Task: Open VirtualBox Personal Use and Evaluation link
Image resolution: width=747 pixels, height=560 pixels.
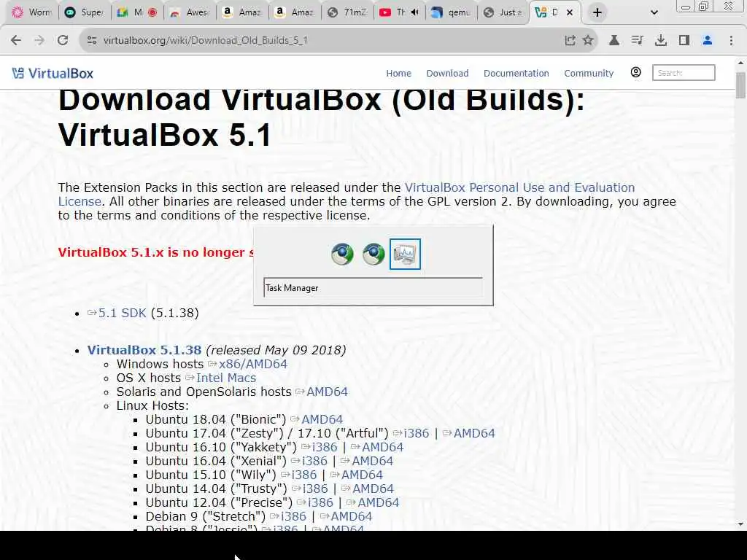Action: click(x=347, y=194)
